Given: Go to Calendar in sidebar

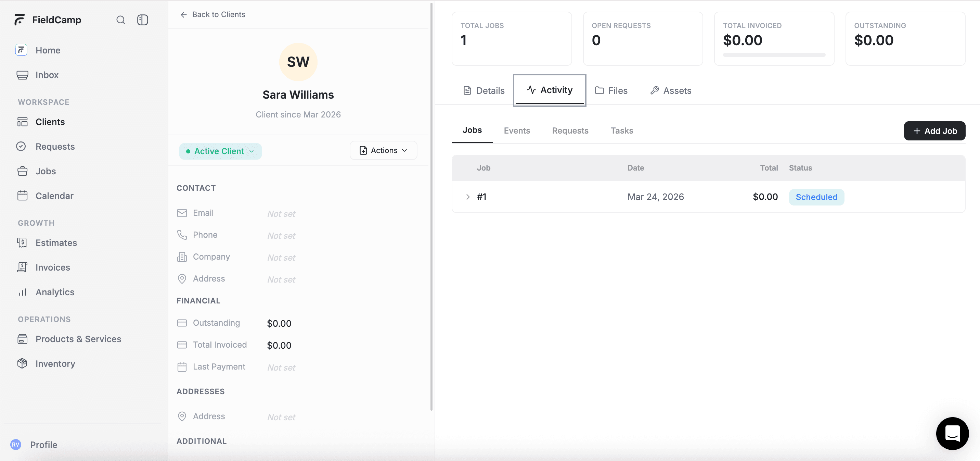Looking at the screenshot, I should tap(54, 196).
